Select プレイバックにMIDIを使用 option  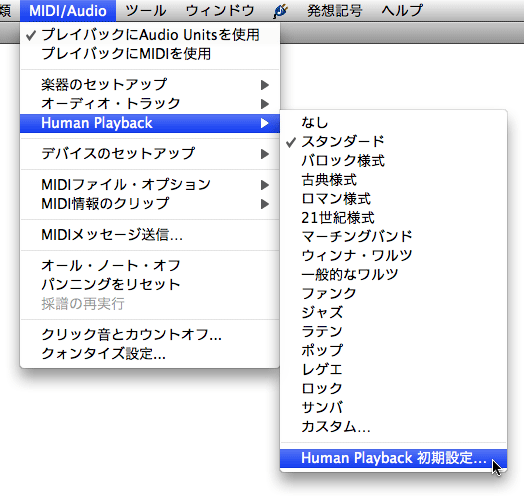[x=150, y=54]
